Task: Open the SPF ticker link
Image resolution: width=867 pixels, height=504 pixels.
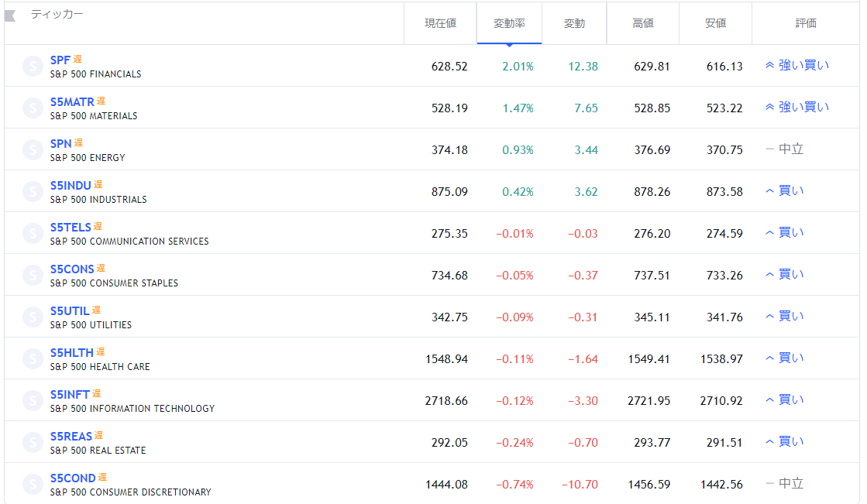Action: (60, 60)
